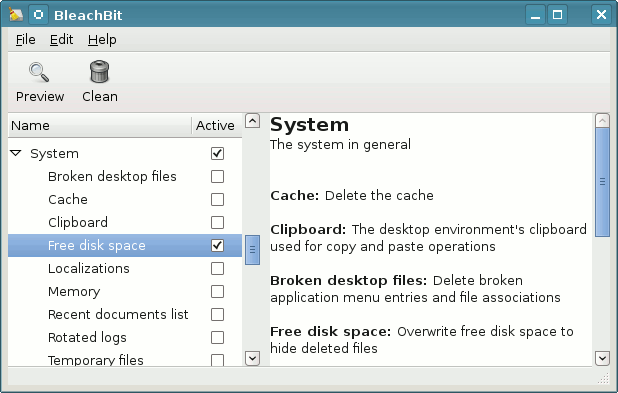The width and height of the screenshot is (618, 393).
Task: Enable the Memory checkbox
Action: pos(217,291)
